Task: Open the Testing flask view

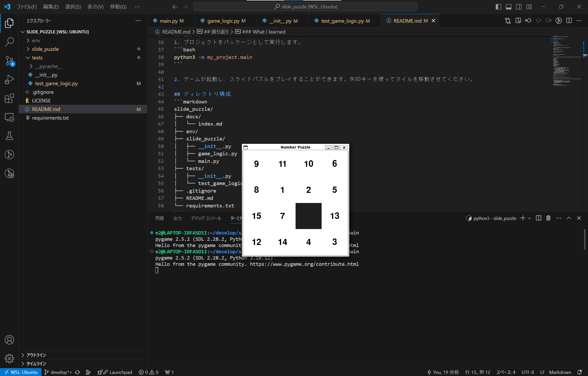Action: coord(9,136)
